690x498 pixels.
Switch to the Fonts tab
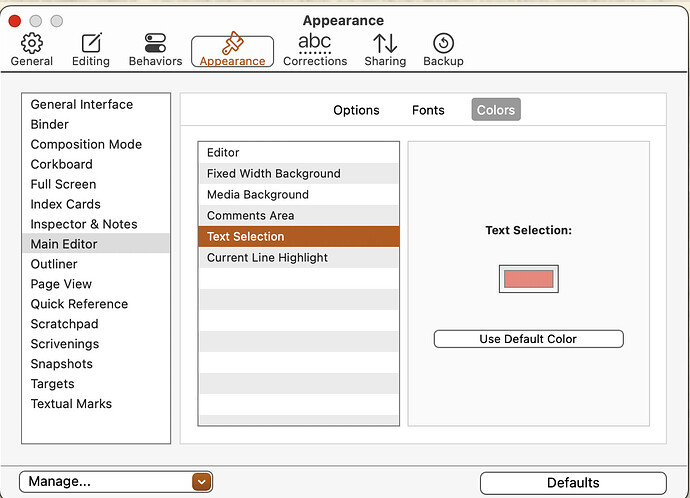pos(428,110)
